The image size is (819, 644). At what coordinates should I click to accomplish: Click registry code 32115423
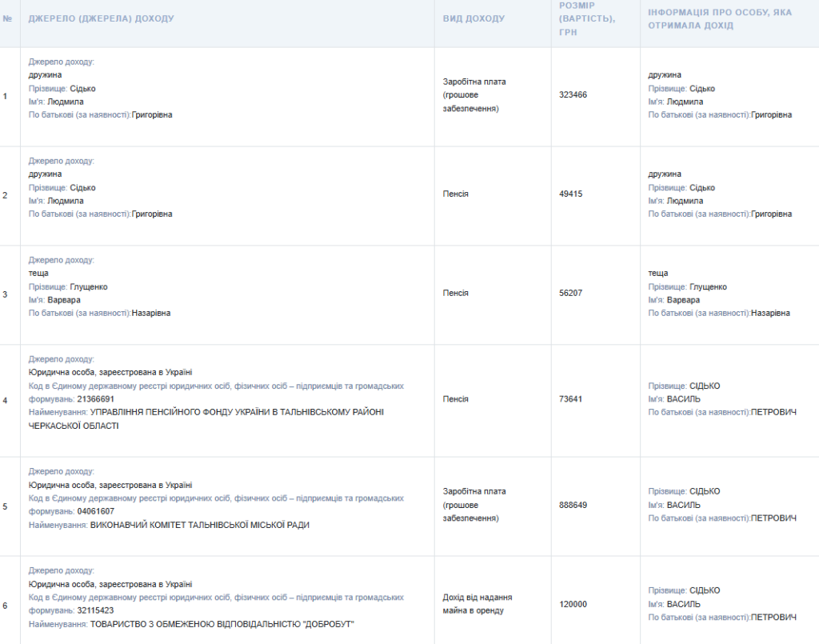[x=96, y=610]
